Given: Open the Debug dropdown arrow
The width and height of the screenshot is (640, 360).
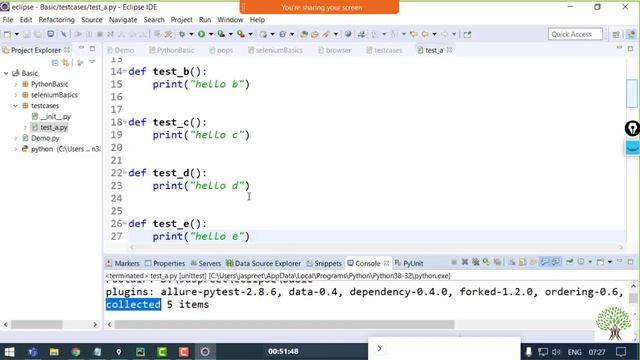Looking at the screenshot, I should point(191,34).
